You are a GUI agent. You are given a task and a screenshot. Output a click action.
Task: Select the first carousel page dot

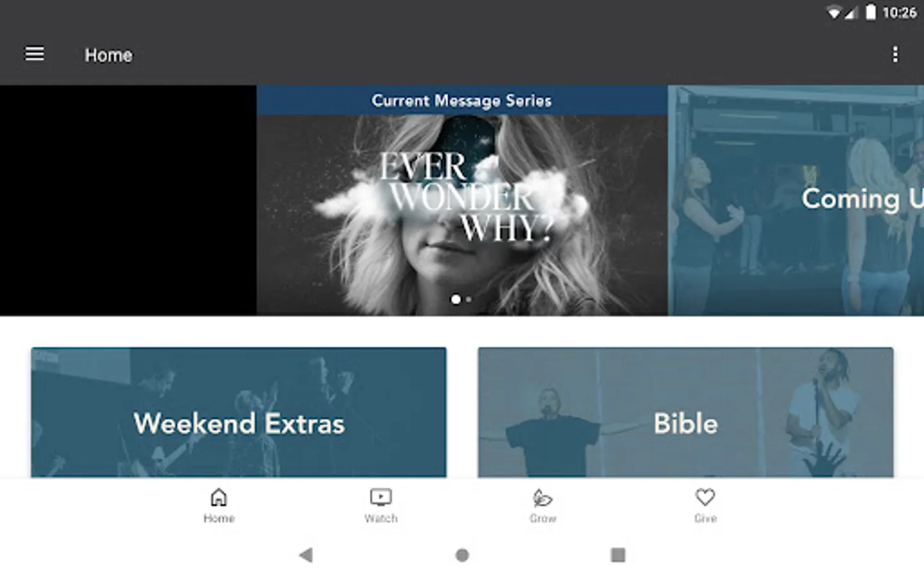[x=456, y=299]
